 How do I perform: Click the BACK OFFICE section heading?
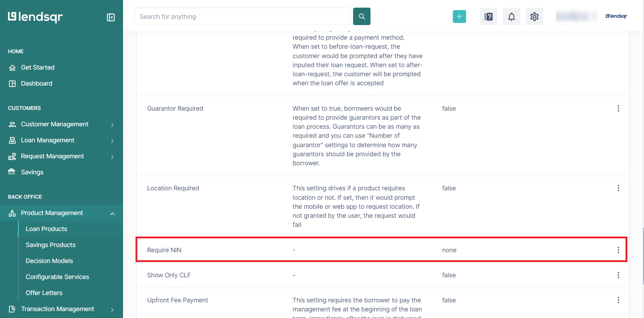click(25, 197)
